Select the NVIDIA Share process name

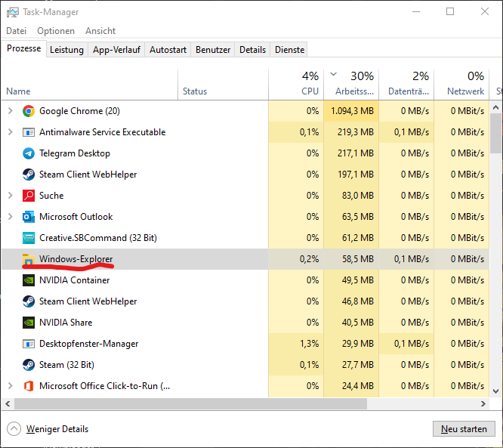pyautogui.click(x=66, y=323)
